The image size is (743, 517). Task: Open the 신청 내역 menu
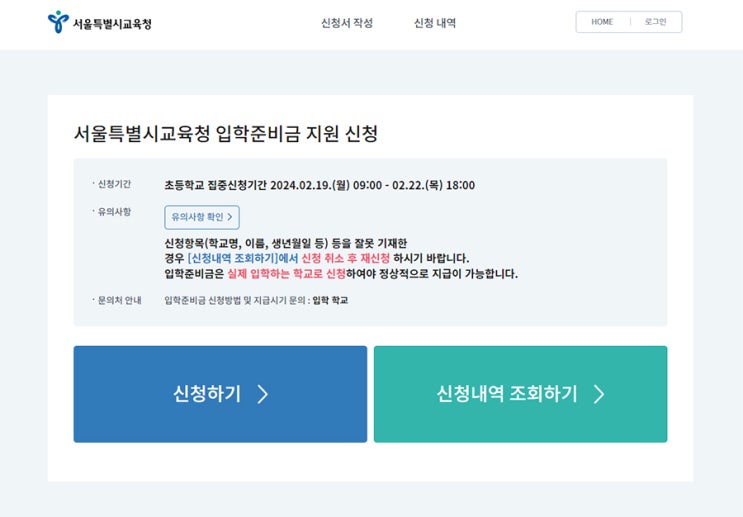click(x=435, y=23)
